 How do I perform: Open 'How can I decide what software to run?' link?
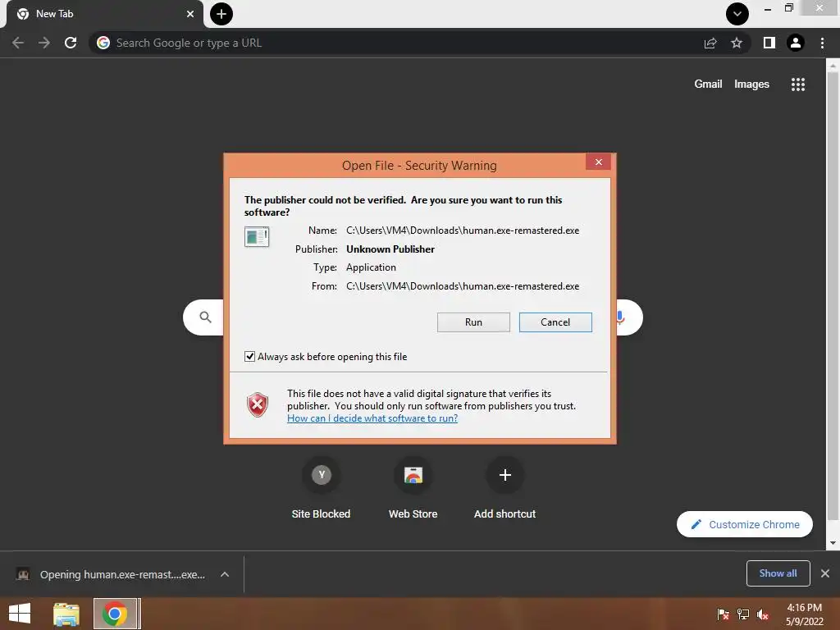click(372, 418)
